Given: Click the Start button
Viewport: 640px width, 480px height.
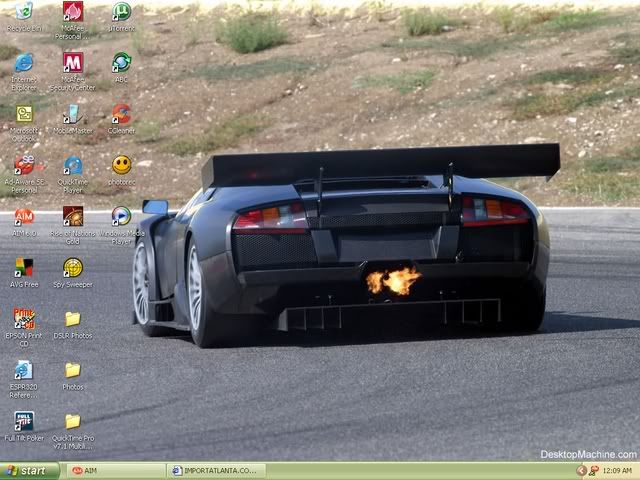Looking at the screenshot, I should tap(27, 470).
